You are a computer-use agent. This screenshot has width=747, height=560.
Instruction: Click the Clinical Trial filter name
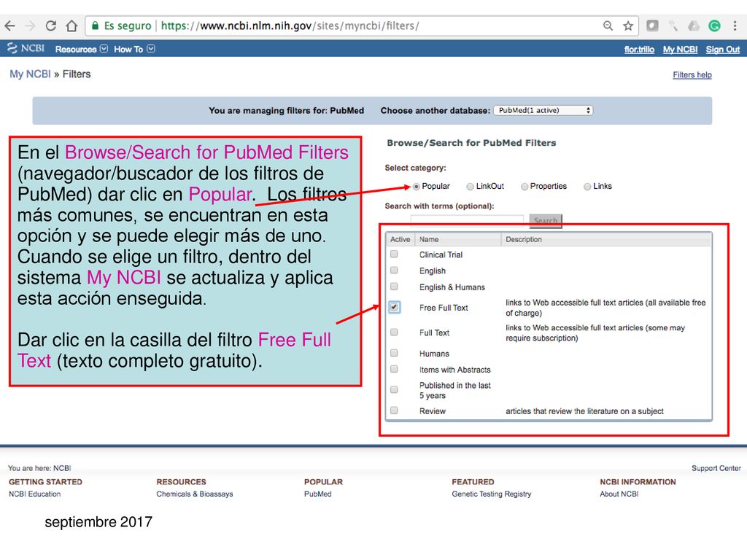(441, 254)
